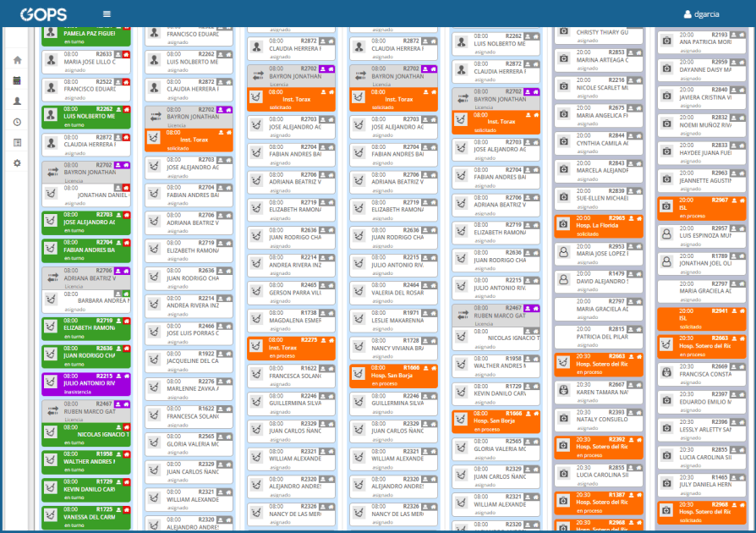756x533 pixels.
Task: Click the red home icon on card R2633
Action: [x=126, y=54]
